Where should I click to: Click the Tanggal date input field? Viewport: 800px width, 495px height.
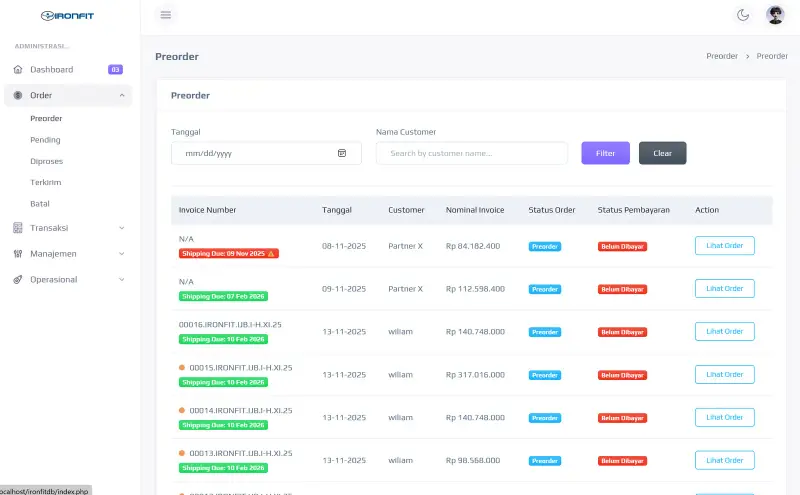click(266, 153)
